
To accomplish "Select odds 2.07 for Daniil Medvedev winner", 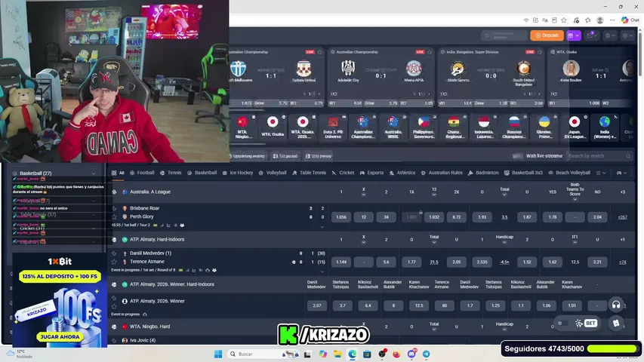I will (316, 305).
